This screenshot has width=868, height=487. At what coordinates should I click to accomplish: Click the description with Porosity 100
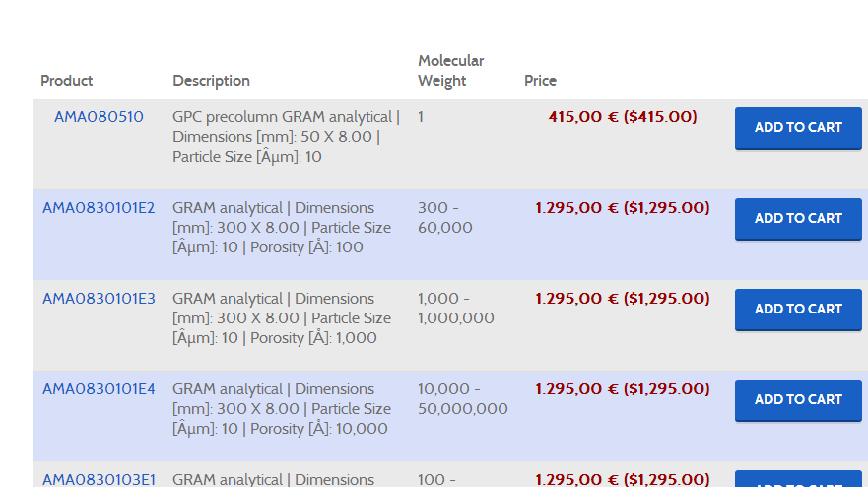[282, 228]
